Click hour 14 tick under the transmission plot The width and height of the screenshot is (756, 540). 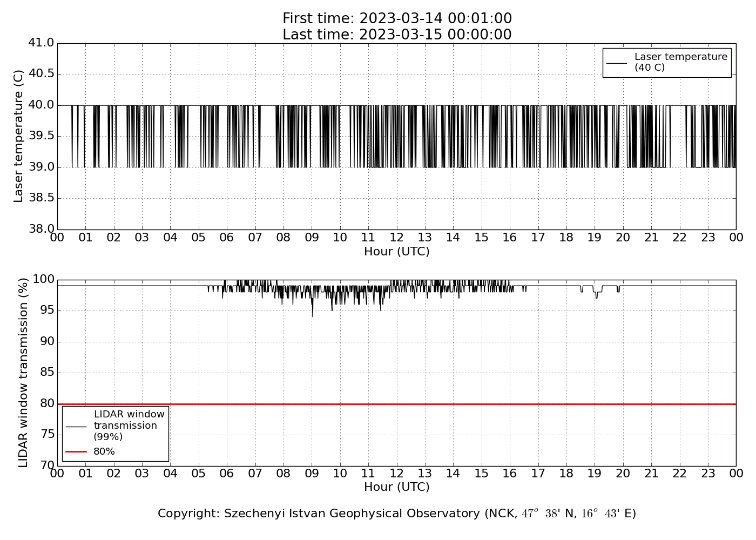point(453,474)
